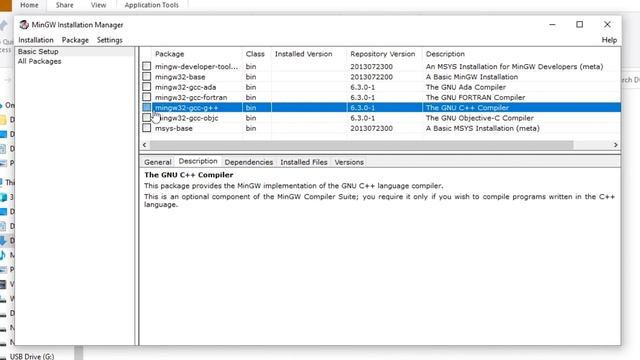This screenshot has width=640, height=360.
Task: Select the mingw32-gcc-ada package name
Action: (x=185, y=87)
